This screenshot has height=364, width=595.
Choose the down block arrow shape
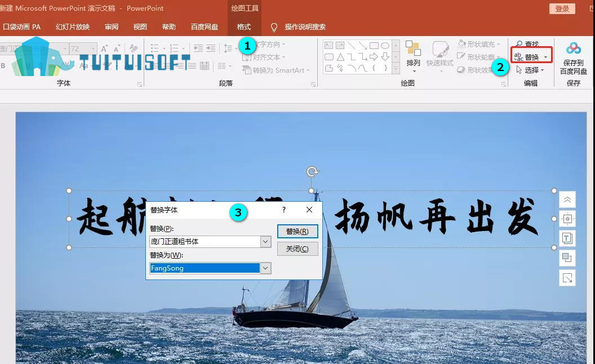tap(385, 57)
